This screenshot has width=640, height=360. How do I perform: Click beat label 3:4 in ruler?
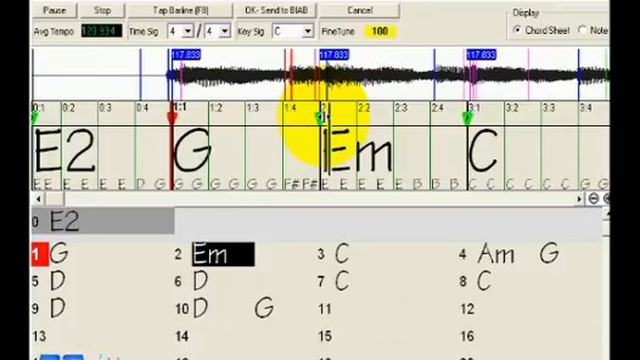pos(585,108)
